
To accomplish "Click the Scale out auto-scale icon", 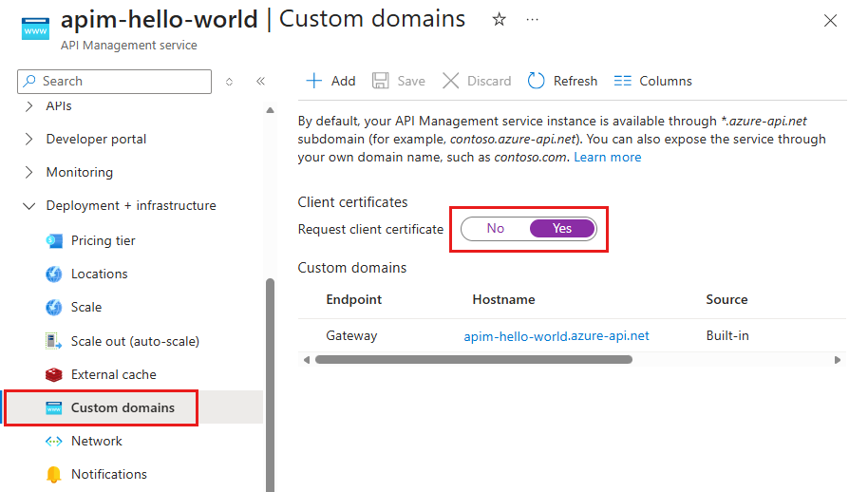I will [x=54, y=341].
